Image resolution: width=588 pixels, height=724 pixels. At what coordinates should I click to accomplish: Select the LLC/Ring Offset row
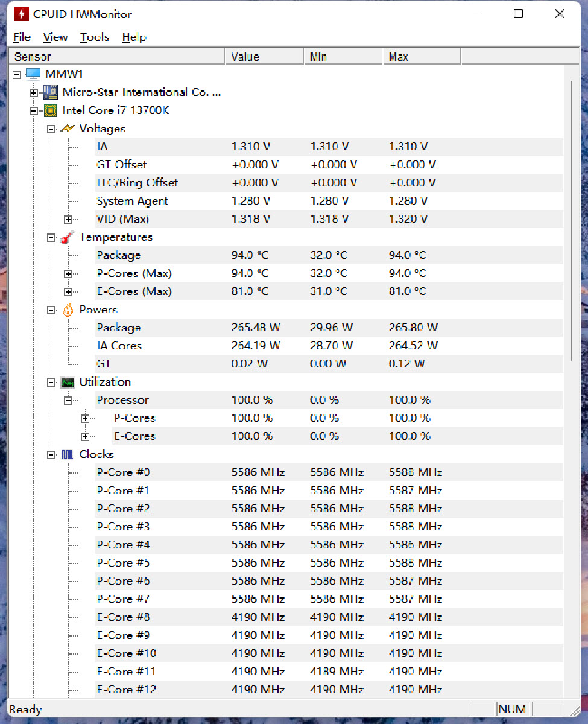pyautogui.click(x=329, y=183)
